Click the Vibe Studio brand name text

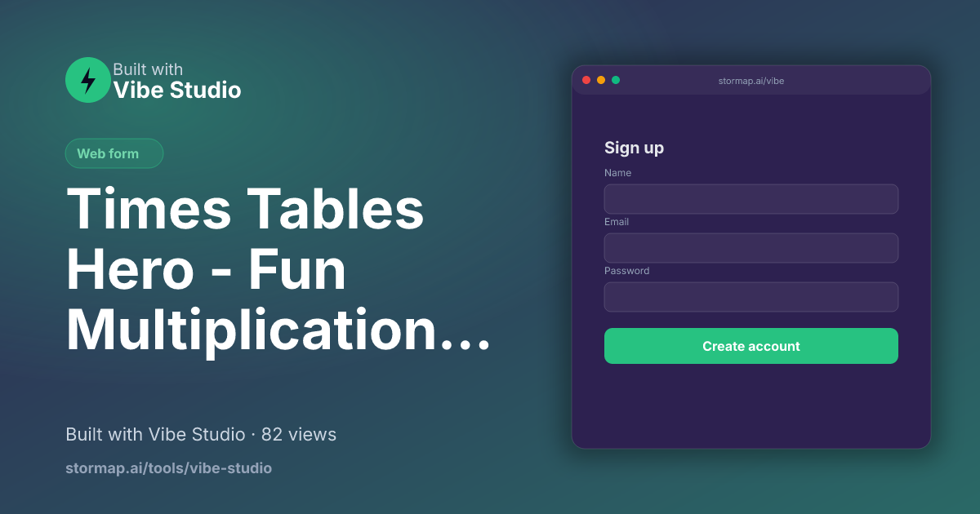177,90
